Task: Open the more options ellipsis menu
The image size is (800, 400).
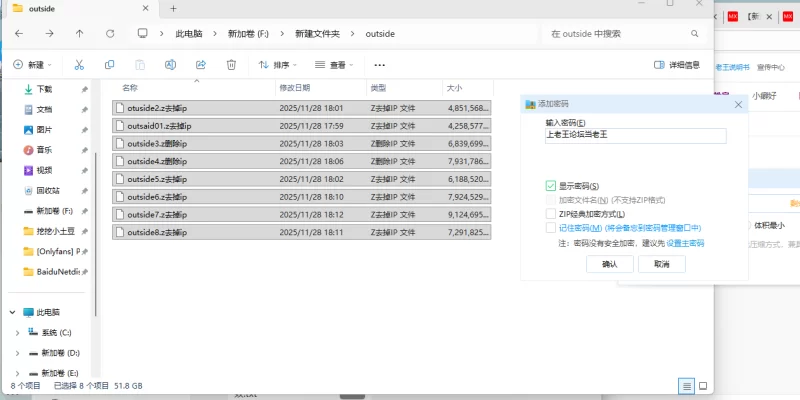Action: coord(380,65)
